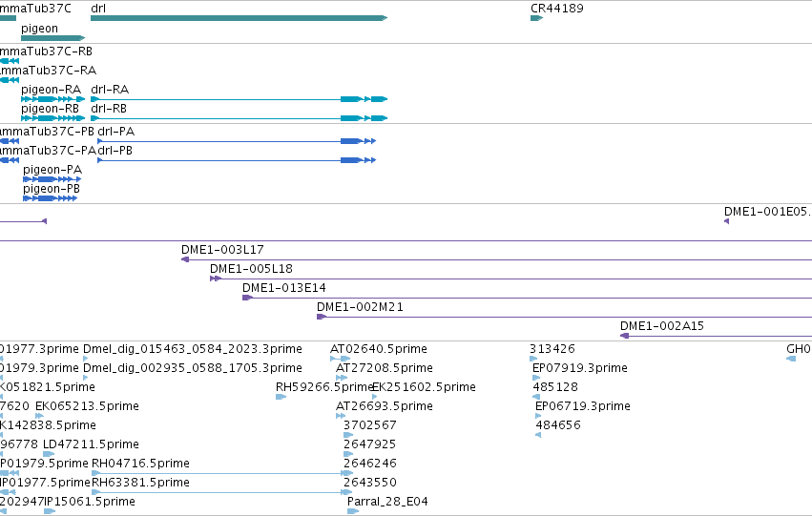Screen dimensions: 812x516
Task: Select the DME1-002M21 clone line
Action: (x=565, y=317)
